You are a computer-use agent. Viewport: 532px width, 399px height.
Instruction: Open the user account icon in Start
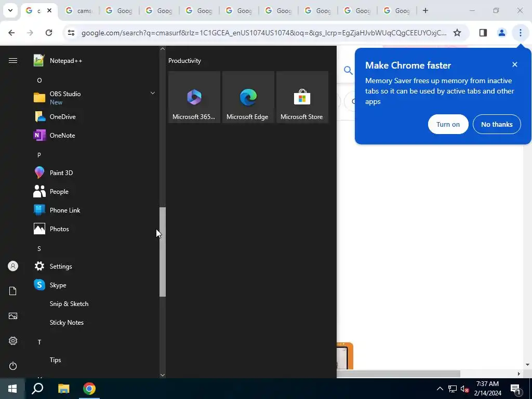[x=13, y=266]
